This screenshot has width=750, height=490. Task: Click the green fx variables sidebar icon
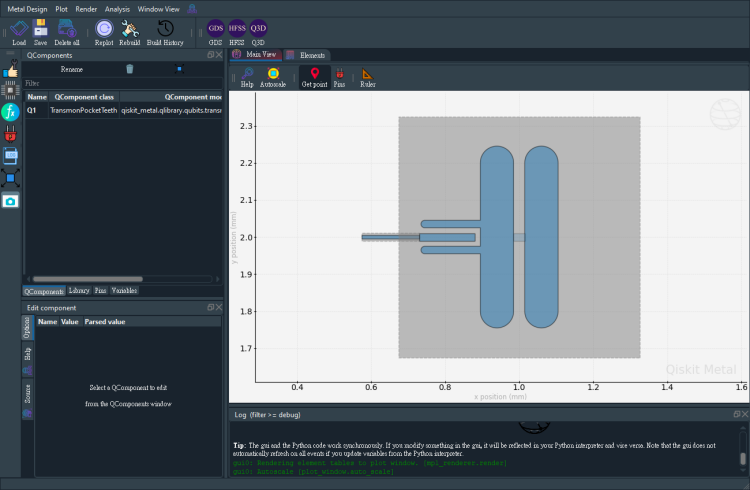click(x=10, y=112)
